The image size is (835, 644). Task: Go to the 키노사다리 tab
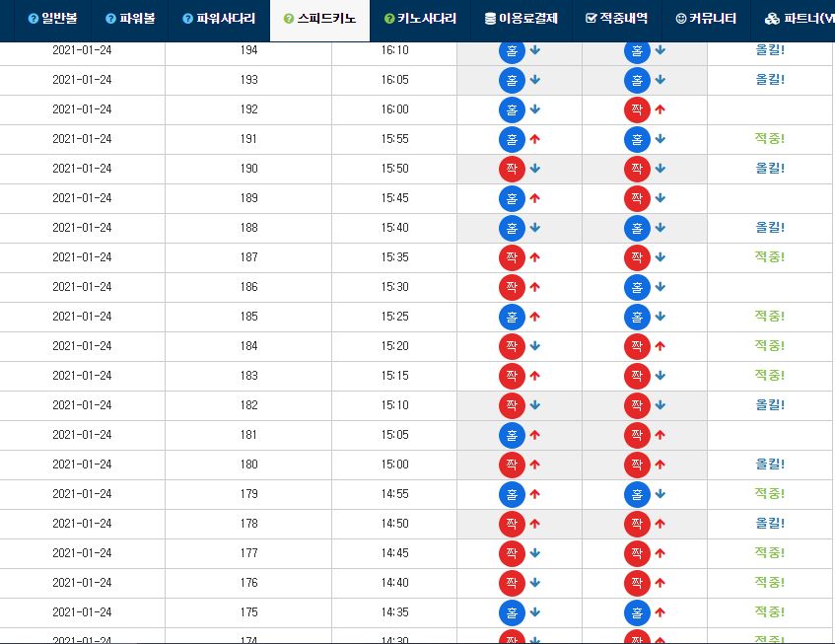(420, 19)
